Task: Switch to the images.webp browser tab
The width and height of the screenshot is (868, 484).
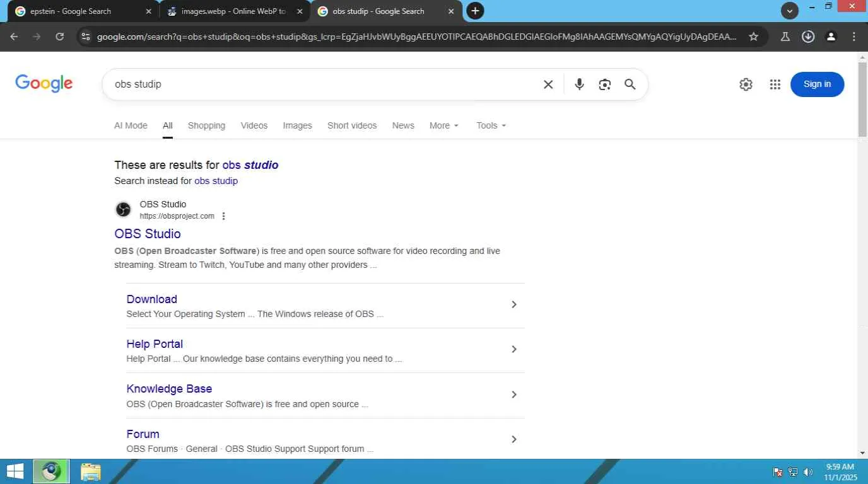Action: (x=233, y=11)
